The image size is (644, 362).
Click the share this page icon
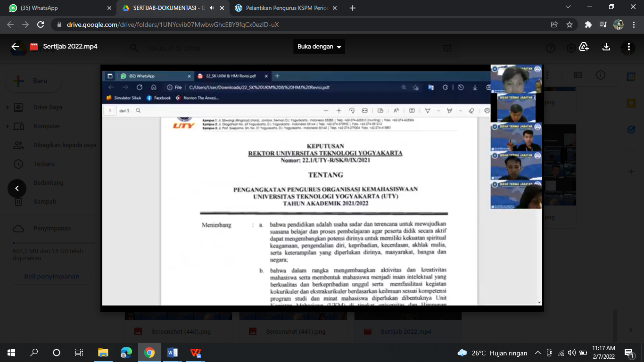tap(554, 25)
